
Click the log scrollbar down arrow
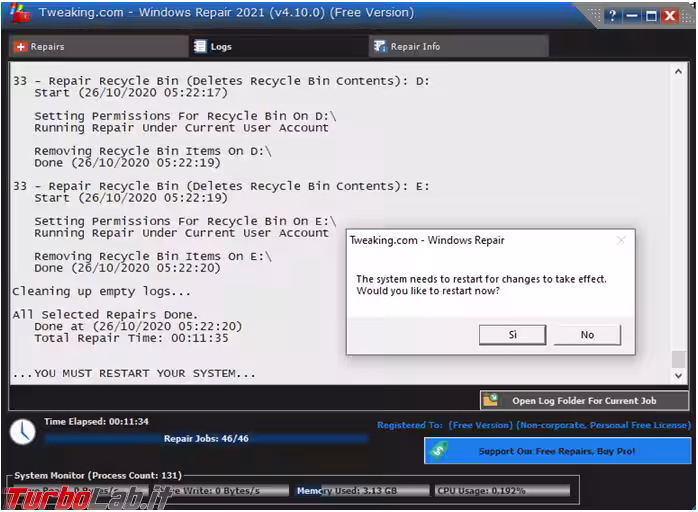[x=678, y=375]
